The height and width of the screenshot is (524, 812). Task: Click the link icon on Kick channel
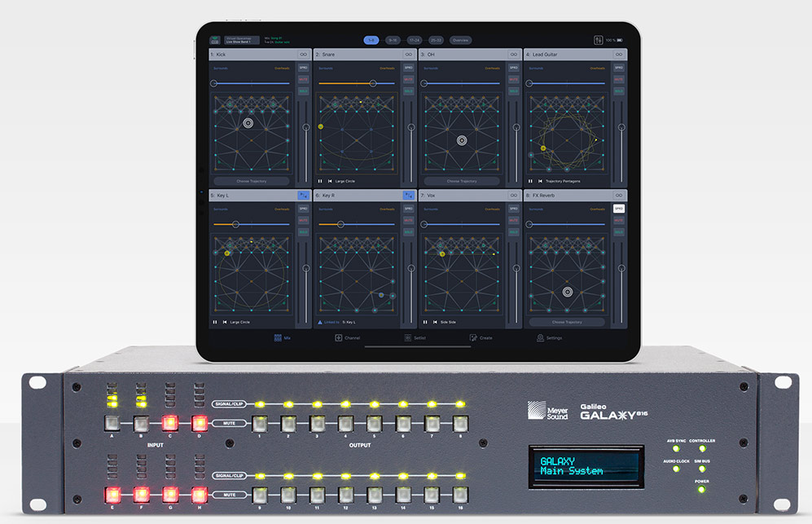[304, 55]
